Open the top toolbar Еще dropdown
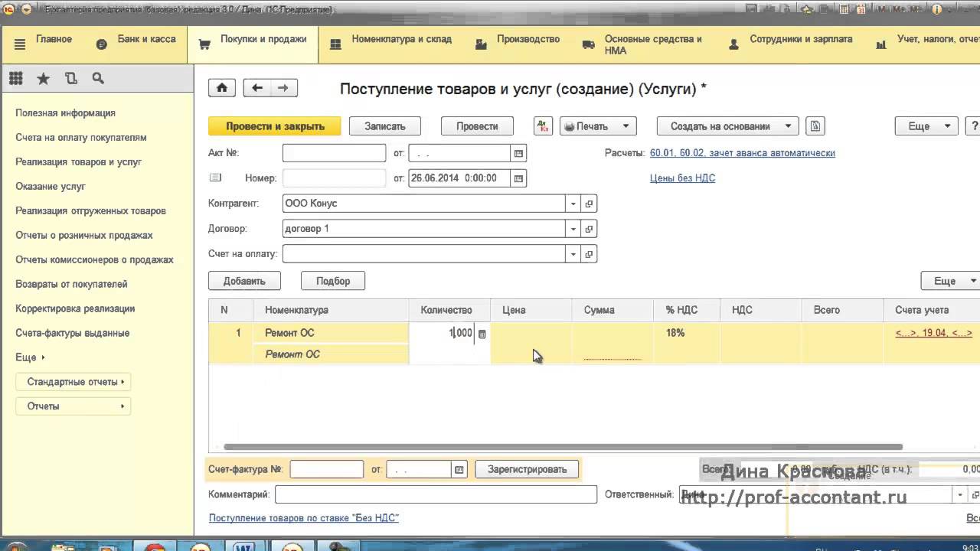This screenshot has height=551, width=980. (x=926, y=126)
